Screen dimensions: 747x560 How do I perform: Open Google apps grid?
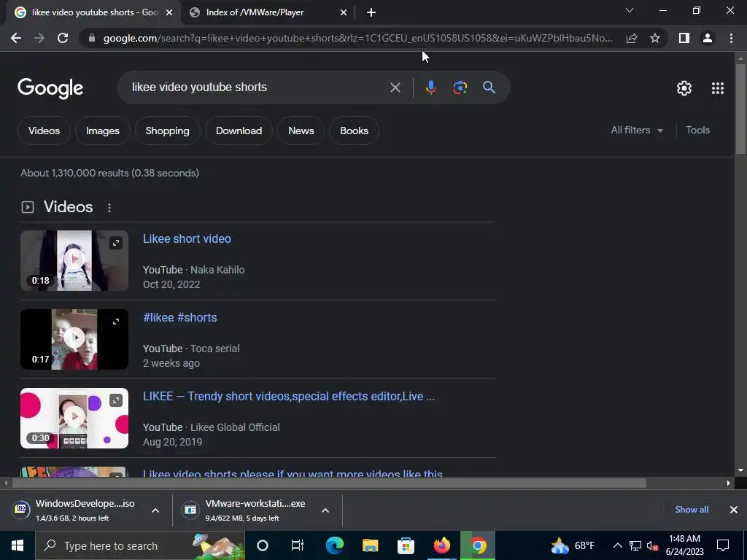[718, 88]
